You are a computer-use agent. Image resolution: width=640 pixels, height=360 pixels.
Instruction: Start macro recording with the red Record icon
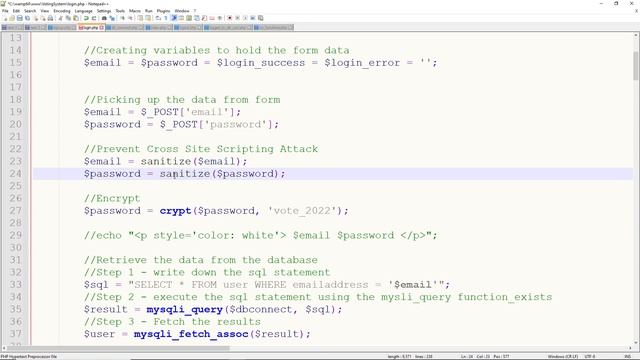point(229,18)
